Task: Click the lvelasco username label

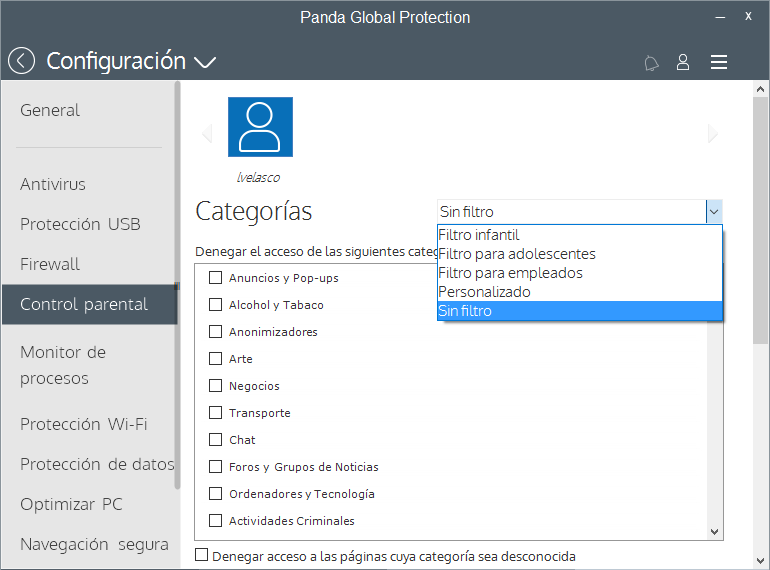Action: 258,177
